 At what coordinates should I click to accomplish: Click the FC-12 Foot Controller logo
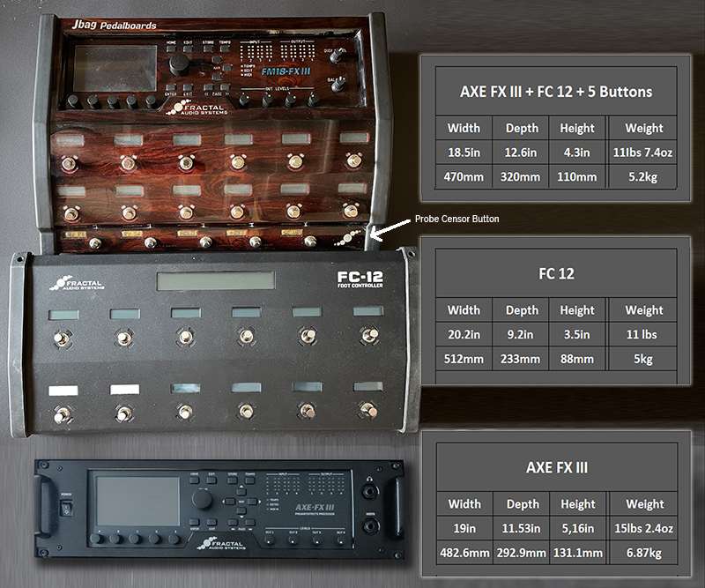click(x=360, y=279)
